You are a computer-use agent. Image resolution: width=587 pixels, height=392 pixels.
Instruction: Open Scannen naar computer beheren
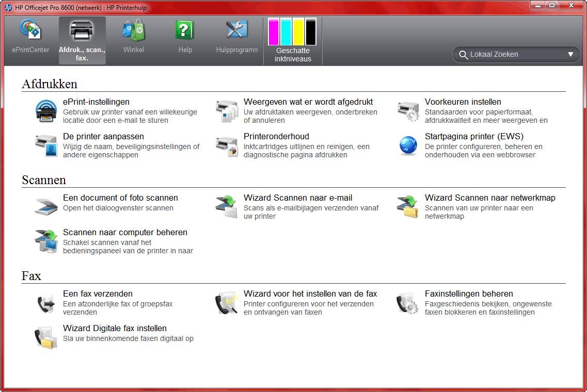coord(125,232)
